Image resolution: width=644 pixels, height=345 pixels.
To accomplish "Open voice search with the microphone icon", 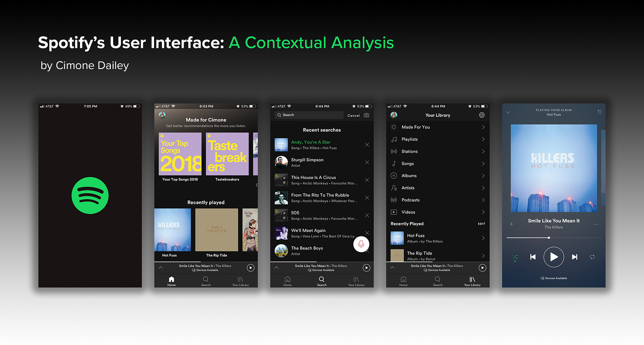I will pyautogui.click(x=361, y=244).
